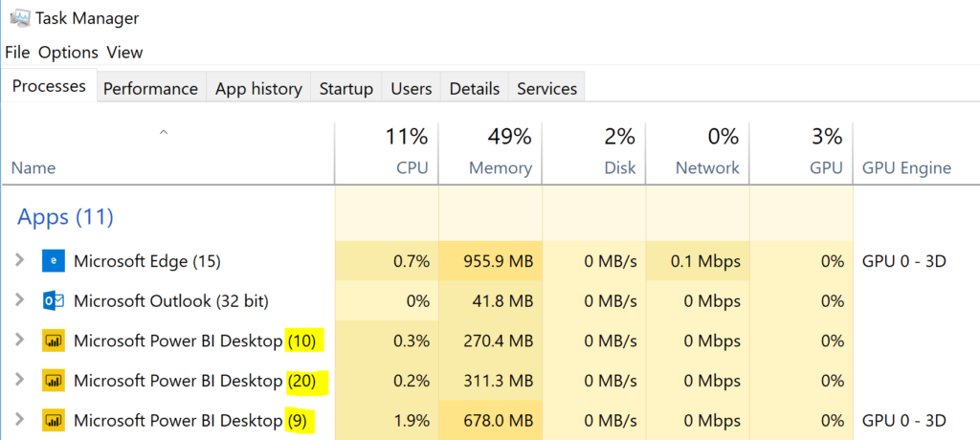The height and width of the screenshot is (440, 980).
Task: Expand Power BI Desktop (9) process group
Action: pyautogui.click(x=19, y=421)
